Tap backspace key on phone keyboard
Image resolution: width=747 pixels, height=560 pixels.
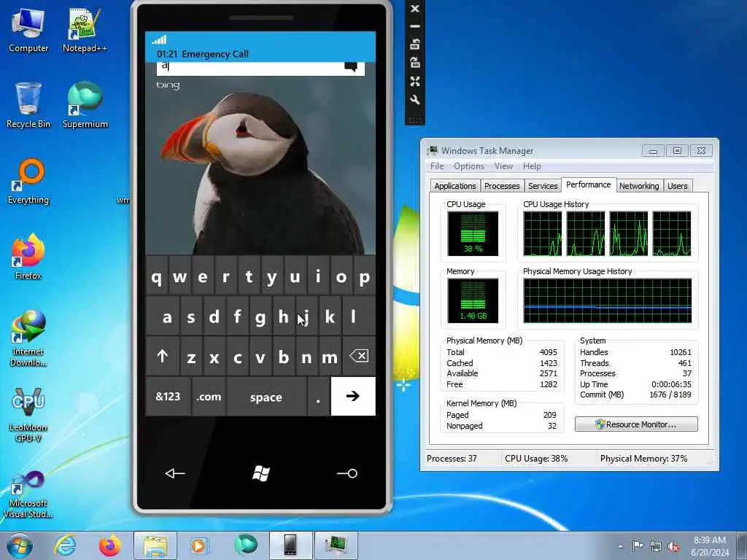(359, 356)
